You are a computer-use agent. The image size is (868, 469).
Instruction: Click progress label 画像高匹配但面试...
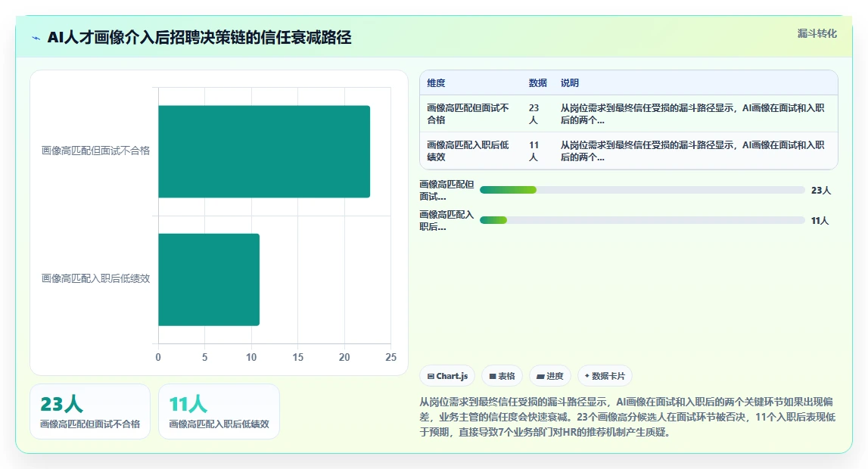446,191
